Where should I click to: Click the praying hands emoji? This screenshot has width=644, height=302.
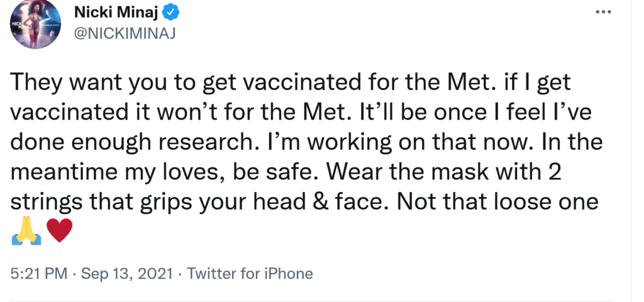tap(26, 232)
